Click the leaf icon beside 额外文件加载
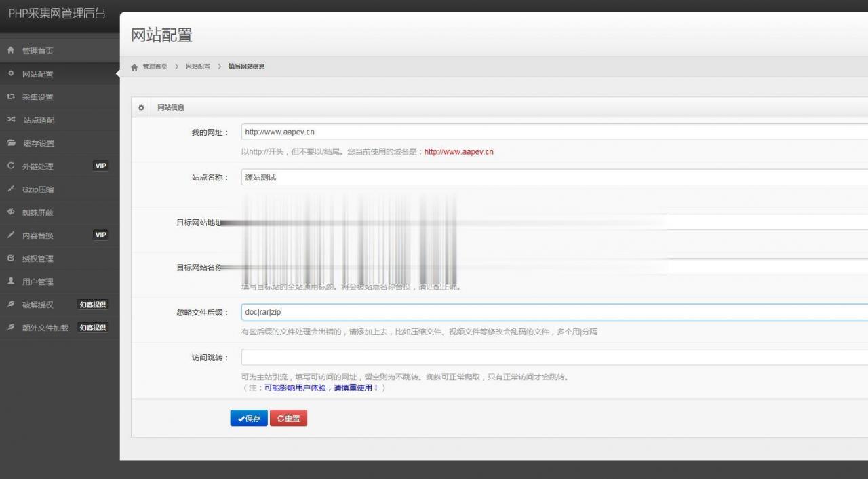The image size is (868, 479). (11, 327)
